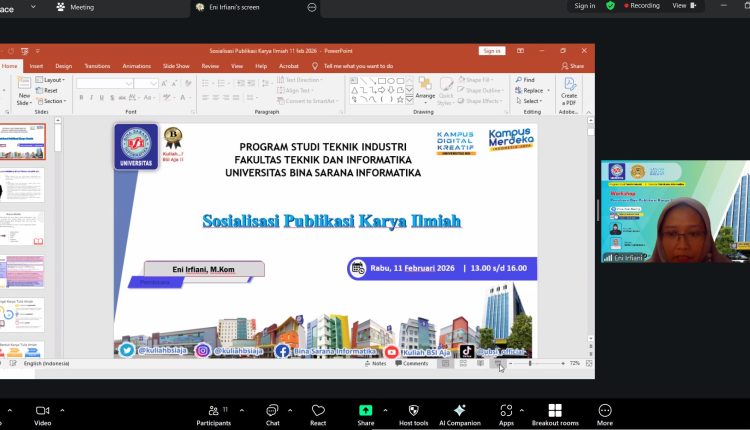Start Slide Show from status bar icon
The image size is (750, 430).
(498, 364)
